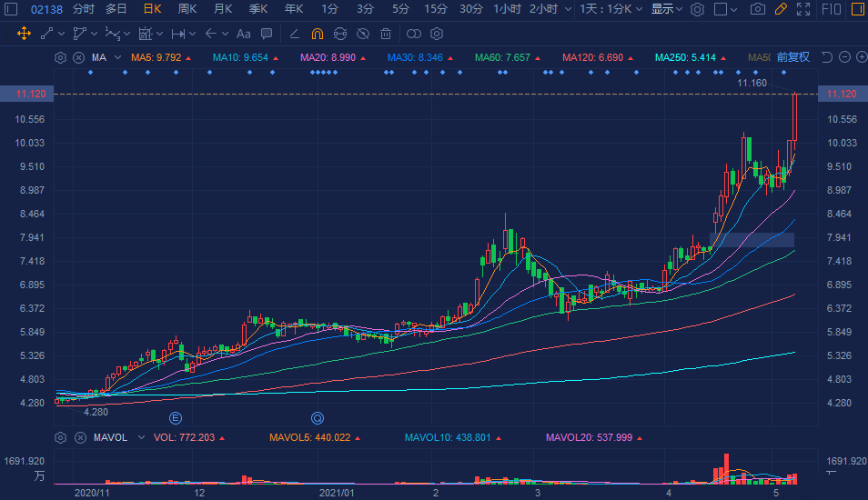The width and height of the screenshot is (868, 500).
Task: Toggle the left sidebar panel
Action: [x=10, y=9]
